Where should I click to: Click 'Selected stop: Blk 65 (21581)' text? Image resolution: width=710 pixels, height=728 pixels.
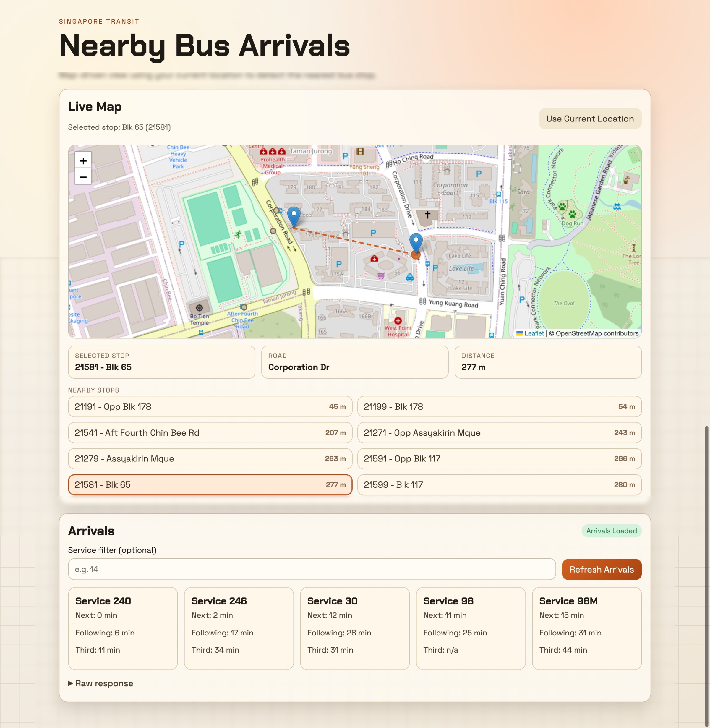pos(119,127)
